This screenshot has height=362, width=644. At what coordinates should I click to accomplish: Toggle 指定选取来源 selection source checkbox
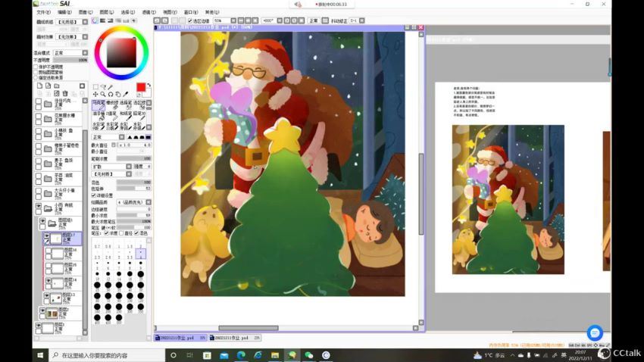[x=36, y=77]
